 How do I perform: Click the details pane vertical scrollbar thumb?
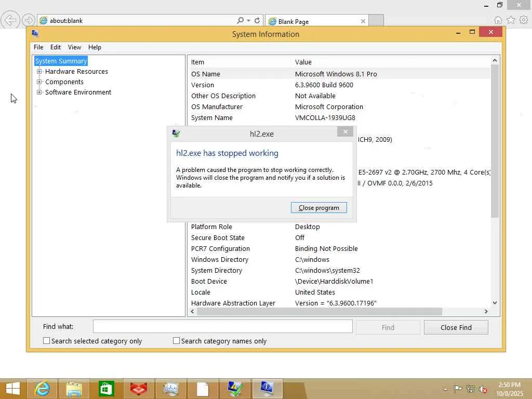point(495,141)
